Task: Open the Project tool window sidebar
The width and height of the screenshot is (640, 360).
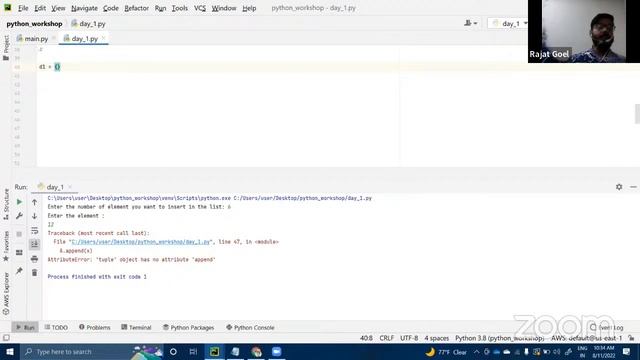Action: coord(6,48)
